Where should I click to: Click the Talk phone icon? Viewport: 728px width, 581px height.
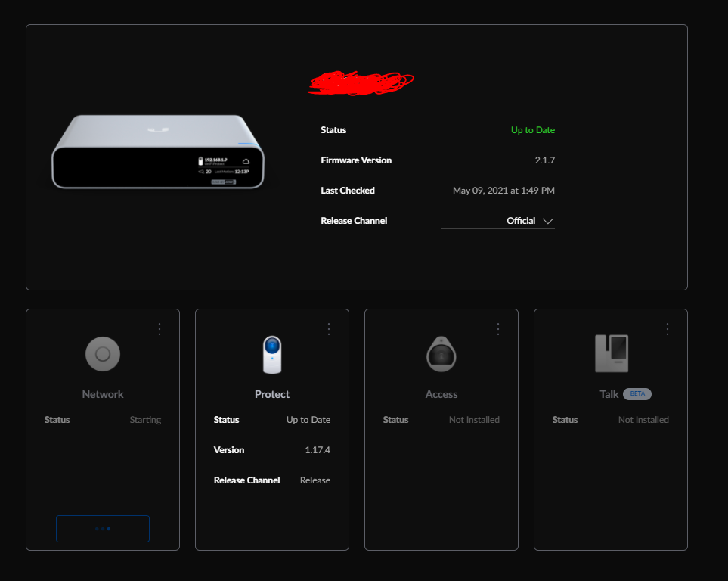tap(611, 354)
